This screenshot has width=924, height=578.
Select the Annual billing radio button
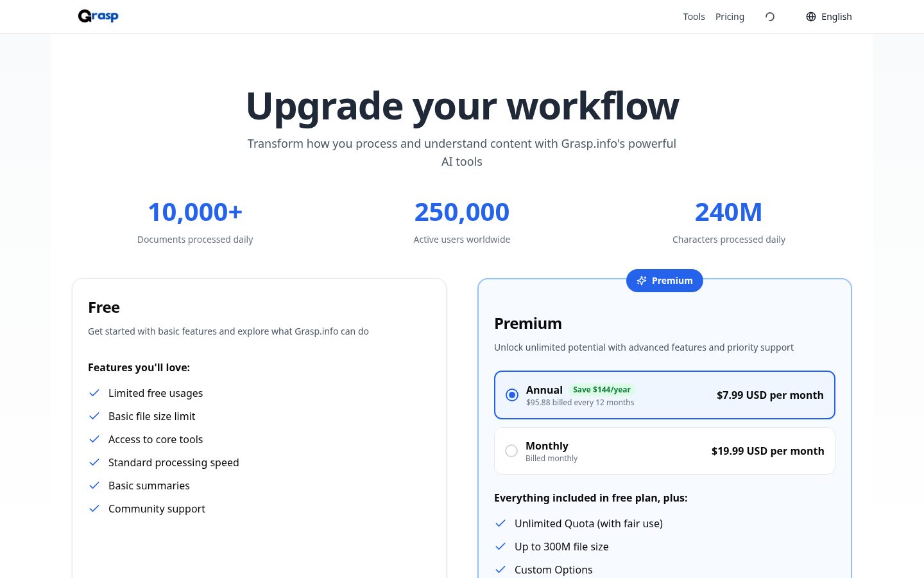point(512,395)
